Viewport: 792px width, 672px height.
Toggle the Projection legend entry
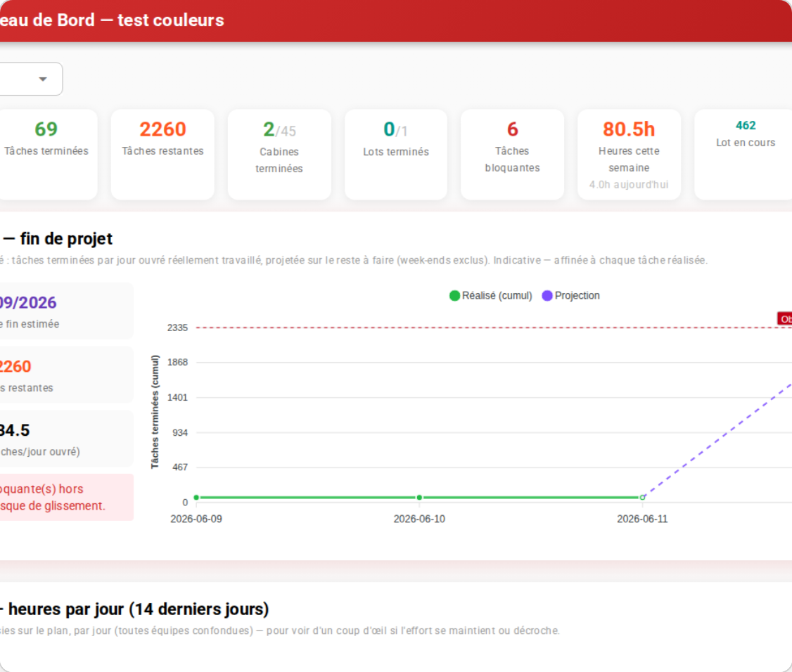(570, 296)
